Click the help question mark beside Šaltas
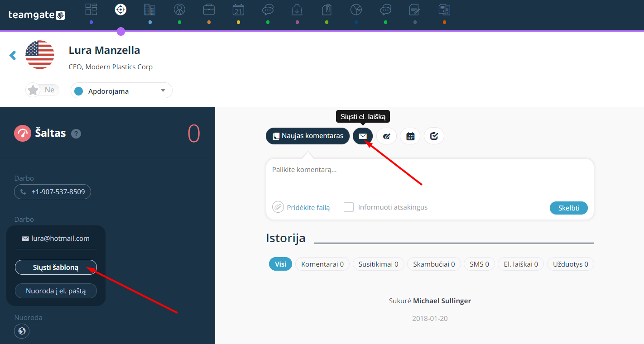644x344 pixels. click(x=76, y=134)
